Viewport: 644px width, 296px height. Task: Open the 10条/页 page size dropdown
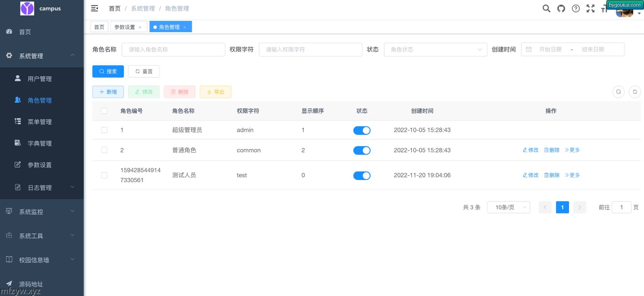point(508,207)
